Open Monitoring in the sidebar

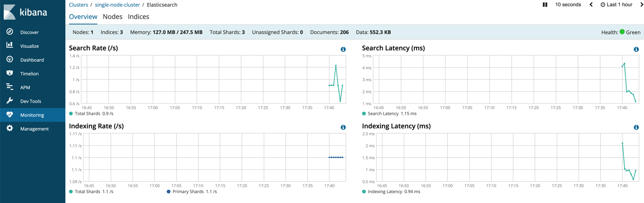coord(33,115)
